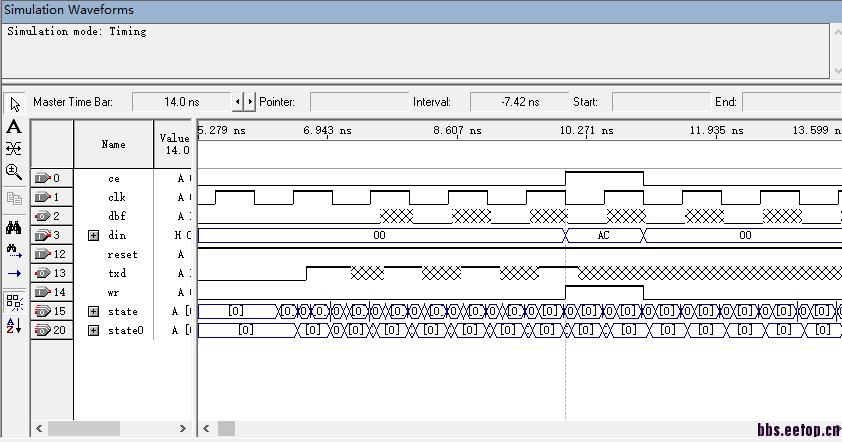
Task: Select the arrow Selection tool
Action: coord(14,104)
